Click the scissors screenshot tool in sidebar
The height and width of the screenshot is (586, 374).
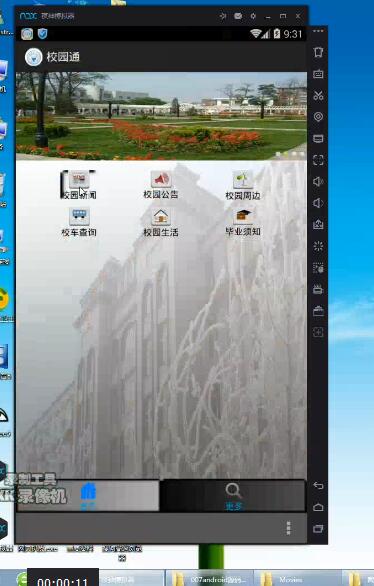point(318,95)
